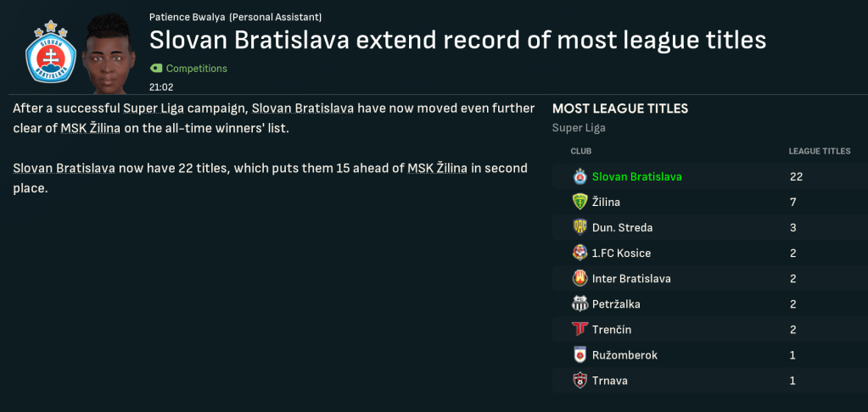Select the Ružomberok row name

click(x=624, y=355)
